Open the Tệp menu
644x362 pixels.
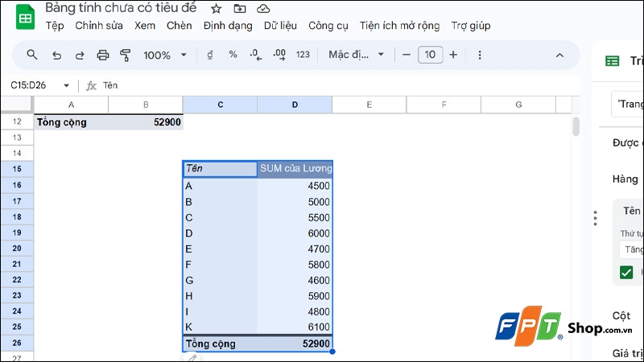coord(55,26)
